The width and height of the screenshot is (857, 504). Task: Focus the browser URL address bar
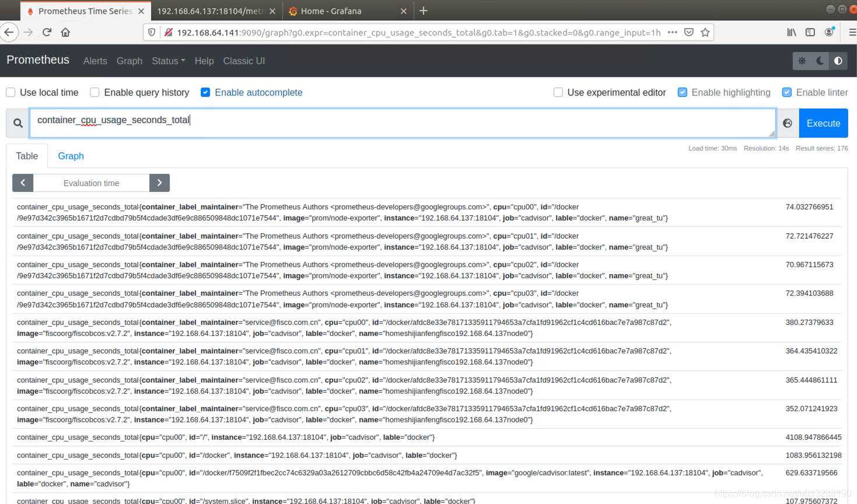coord(418,32)
